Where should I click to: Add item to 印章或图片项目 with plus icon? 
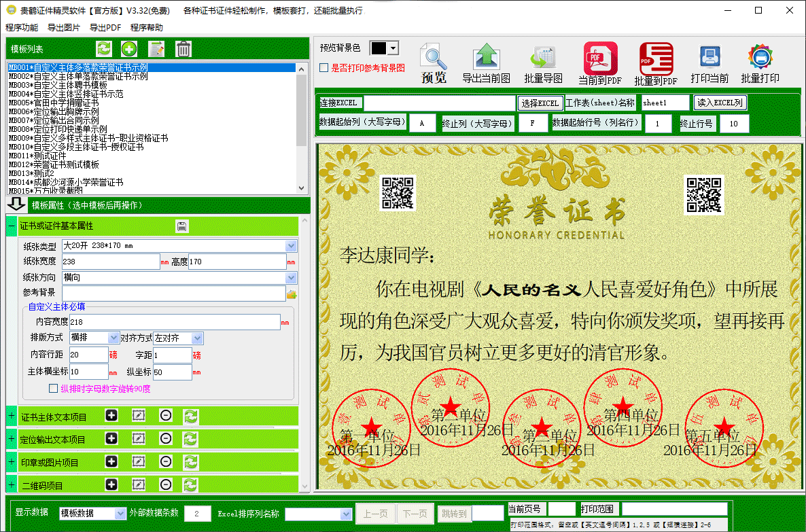tap(111, 461)
